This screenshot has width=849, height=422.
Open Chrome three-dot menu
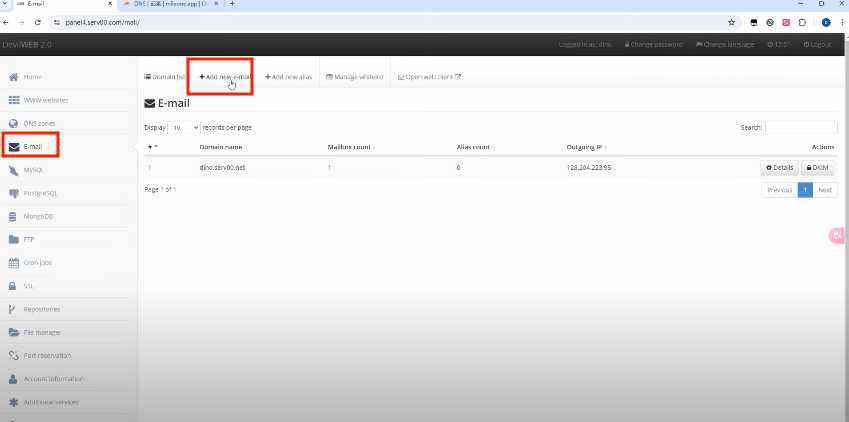point(843,23)
